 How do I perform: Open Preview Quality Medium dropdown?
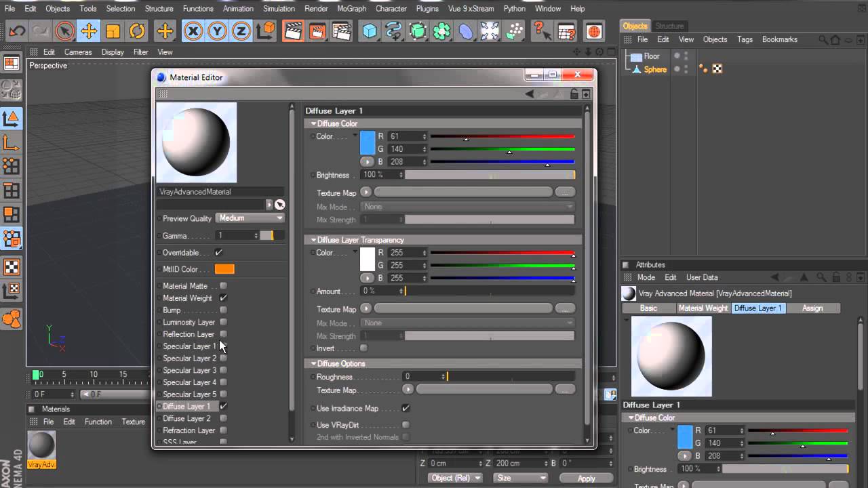point(250,218)
